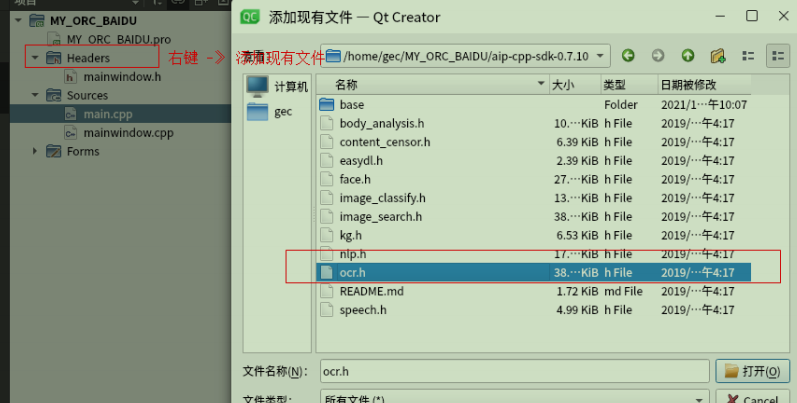Close the 添加现有文件 dialog
This screenshot has height=403, width=797.
(783, 16)
